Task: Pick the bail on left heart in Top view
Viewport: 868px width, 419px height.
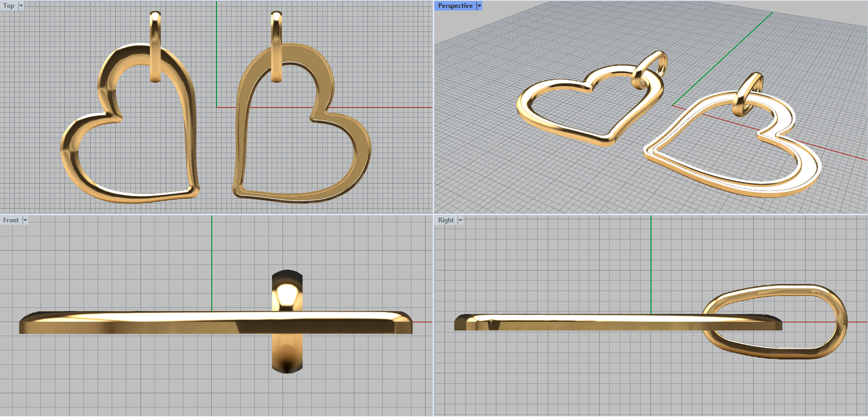Action: coord(155,33)
